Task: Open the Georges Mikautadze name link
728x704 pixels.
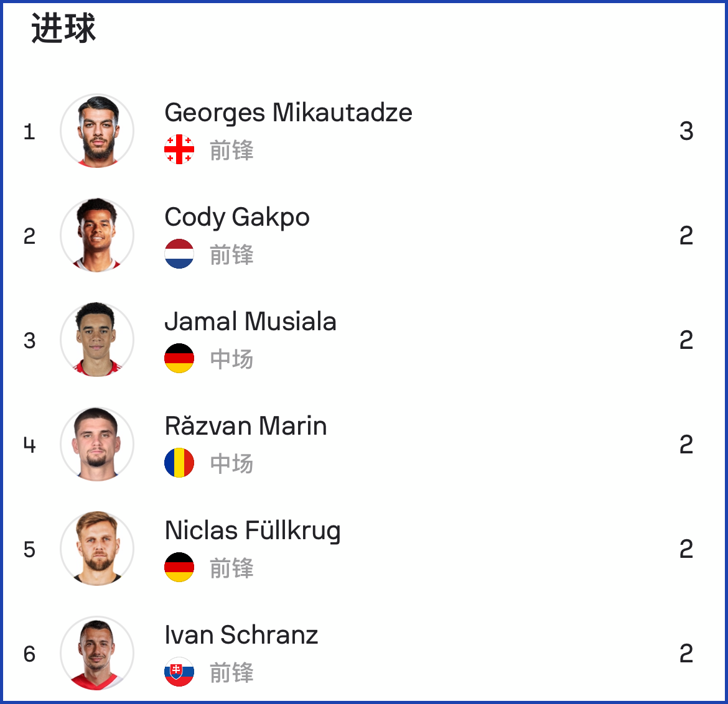Action: 288,113
